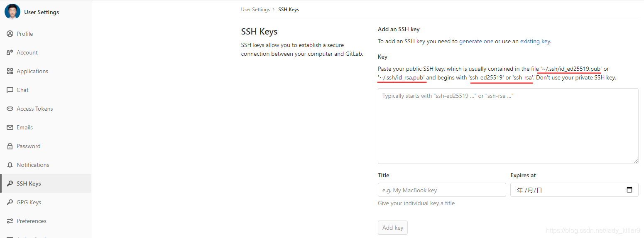Viewport: 644px width, 238px height.
Task: Click User Settings breadcrumb link
Action: point(255,9)
